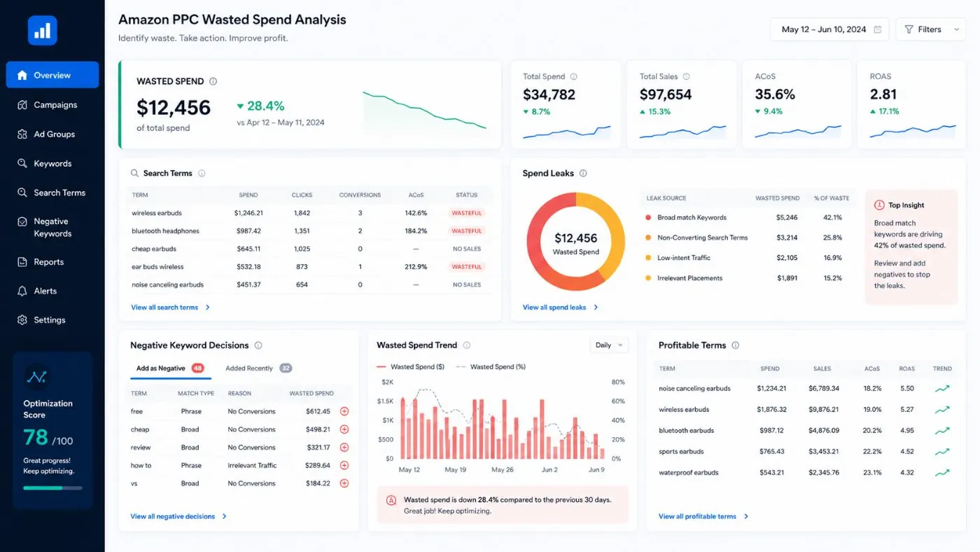Click the Wasted Spend Trend info icon
This screenshot has height=552, width=980.
(x=467, y=345)
